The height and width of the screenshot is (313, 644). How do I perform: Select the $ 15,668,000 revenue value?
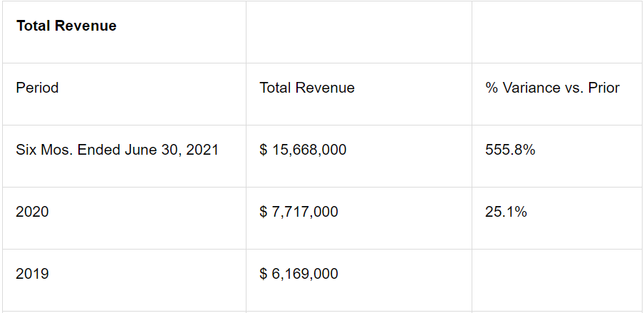coord(303,150)
